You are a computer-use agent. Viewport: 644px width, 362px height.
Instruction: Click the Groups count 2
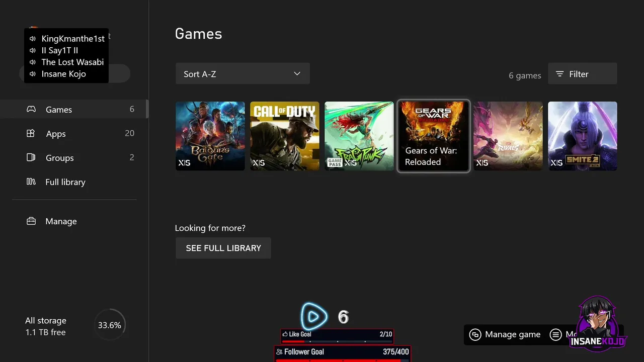click(x=132, y=157)
